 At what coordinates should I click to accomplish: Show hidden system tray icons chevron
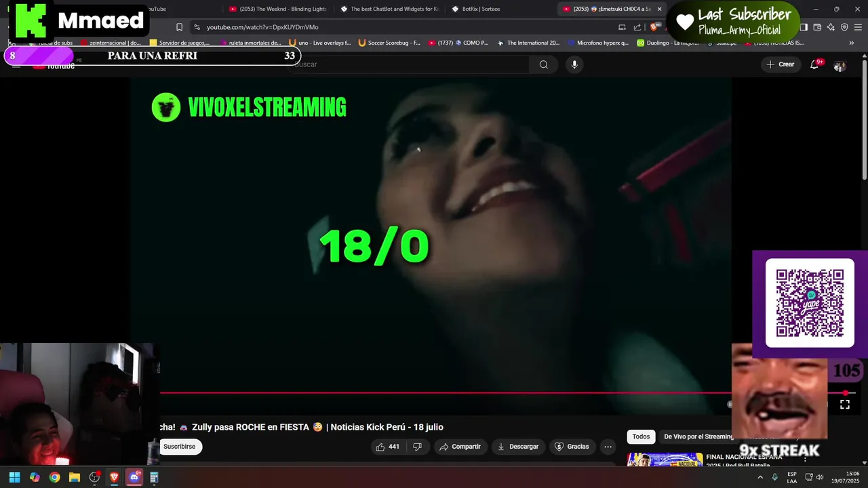pyautogui.click(x=759, y=477)
